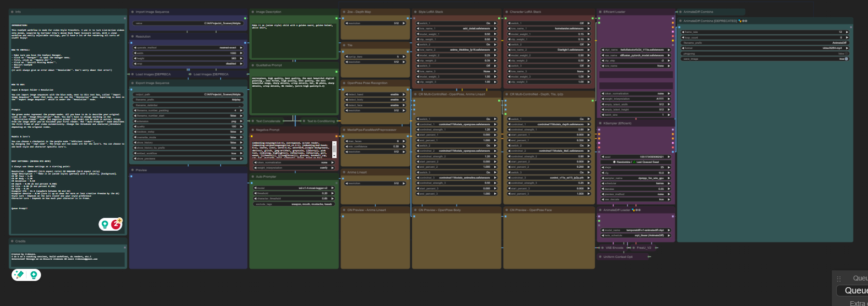Image resolution: width=868 pixels, height=306 pixels.
Task: Open the red suggestions badge showing 2 in Info
Action: tap(116, 224)
